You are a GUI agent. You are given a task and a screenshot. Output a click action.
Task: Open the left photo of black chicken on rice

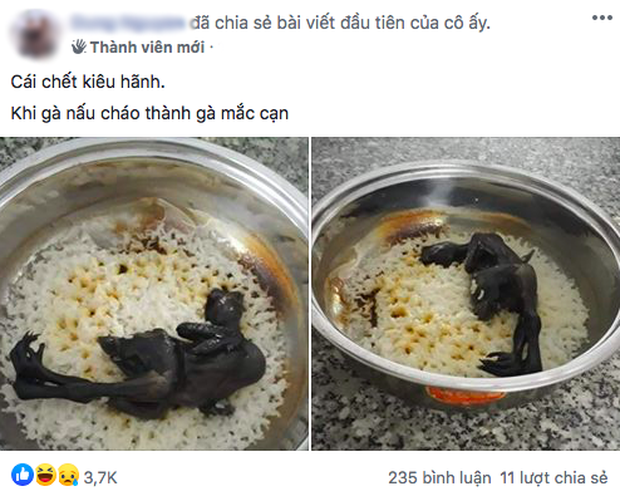tap(154, 294)
